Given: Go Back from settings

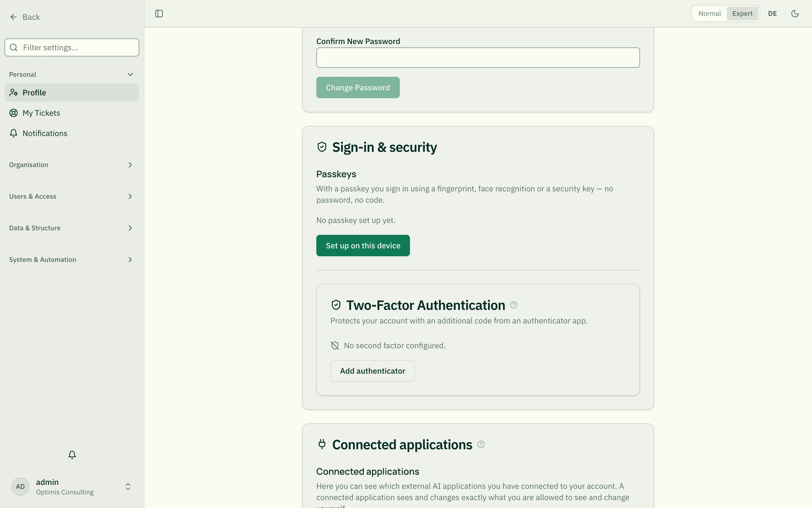Looking at the screenshot, I should pos(25,17).
